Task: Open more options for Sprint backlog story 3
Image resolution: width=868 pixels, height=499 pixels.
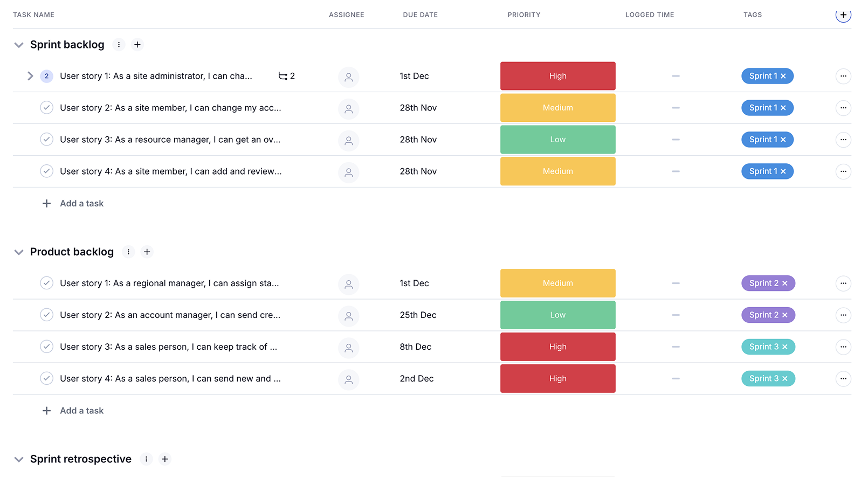Action: pos(843,140)
